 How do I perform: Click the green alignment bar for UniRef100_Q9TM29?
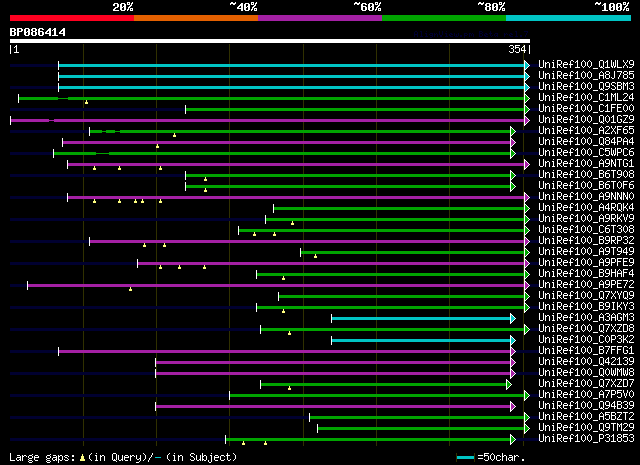[421, 429]
